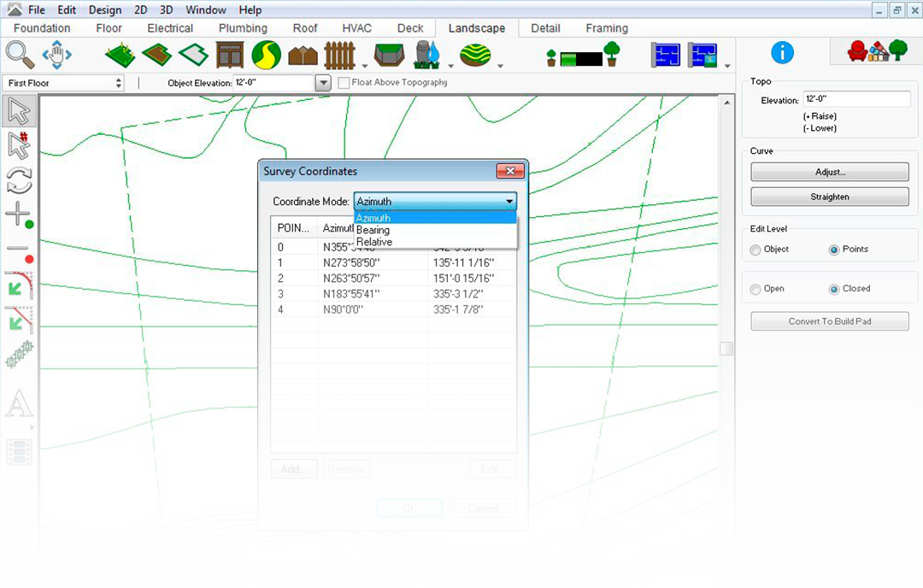Select the magnifying glass zoom tool
This screenshot has height=588, width=923.
pos(19,55)
